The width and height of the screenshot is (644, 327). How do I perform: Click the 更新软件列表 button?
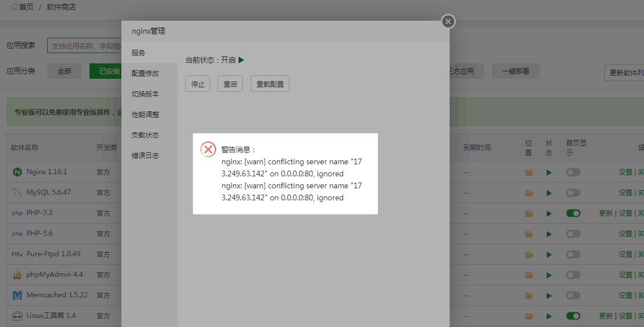(624, 73)
